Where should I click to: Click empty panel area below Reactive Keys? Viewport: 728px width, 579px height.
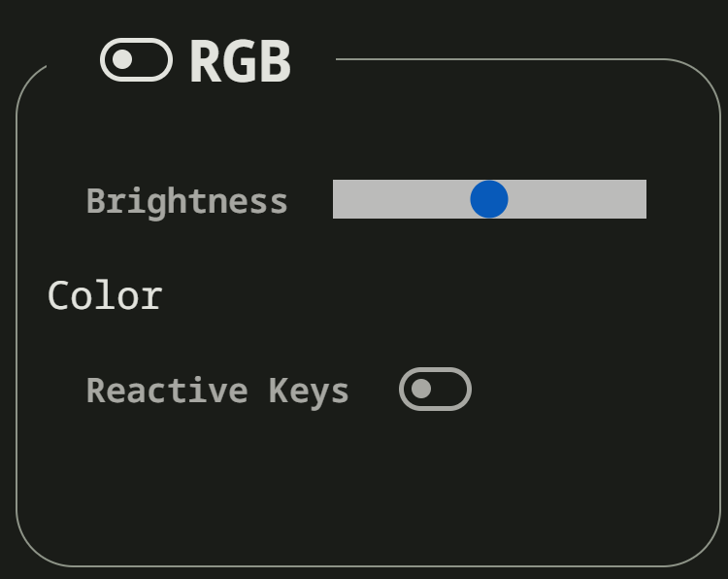(x=369, y=486)
